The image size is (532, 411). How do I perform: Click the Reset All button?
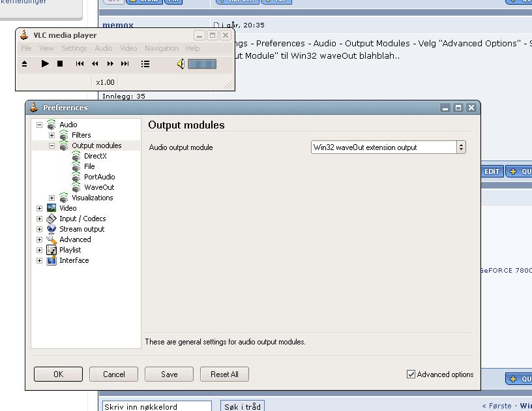click(x=224, y=374)
